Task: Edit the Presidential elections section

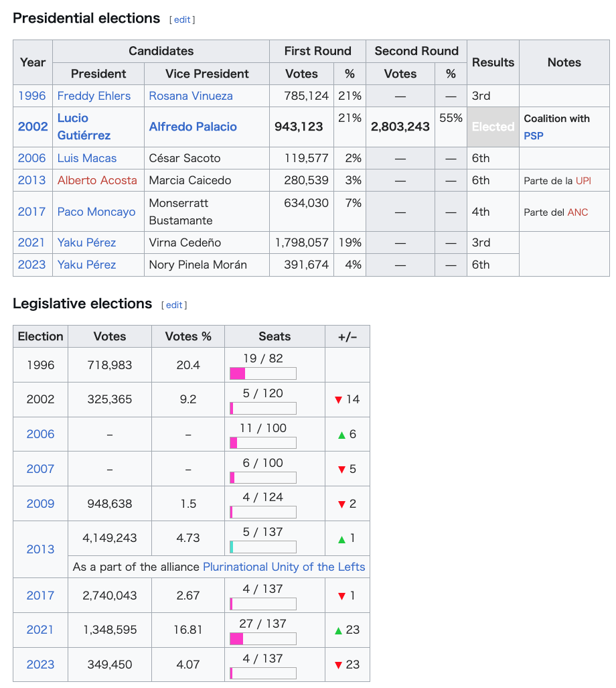Action: click(182, 19)
